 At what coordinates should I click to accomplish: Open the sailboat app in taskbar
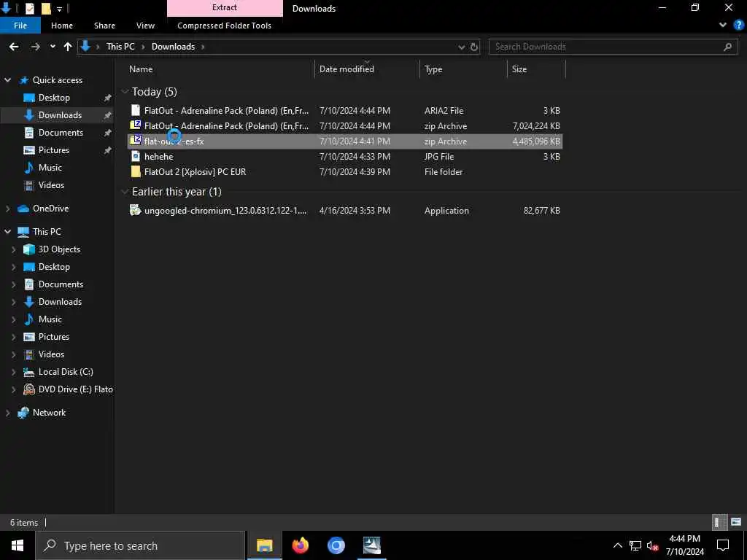click(x=371, y=545)
